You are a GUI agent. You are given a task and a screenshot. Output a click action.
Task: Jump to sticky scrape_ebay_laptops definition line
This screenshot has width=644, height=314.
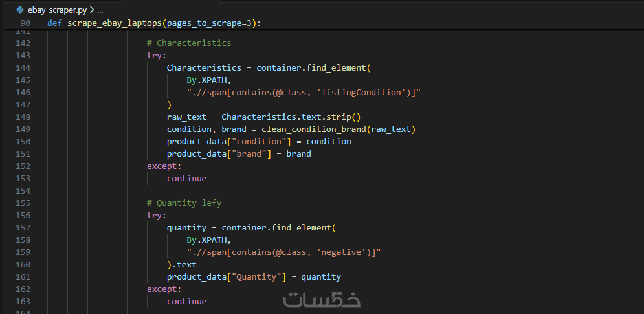154,23
